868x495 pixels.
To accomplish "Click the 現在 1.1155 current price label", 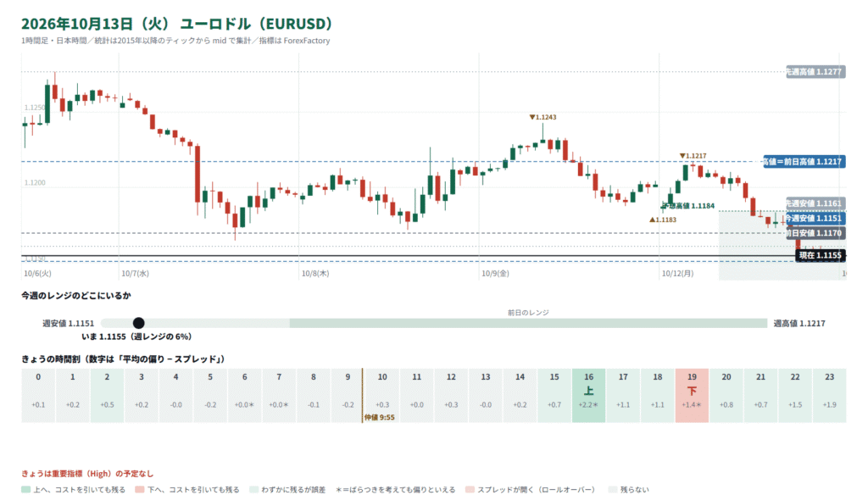I will coord(821,255).
